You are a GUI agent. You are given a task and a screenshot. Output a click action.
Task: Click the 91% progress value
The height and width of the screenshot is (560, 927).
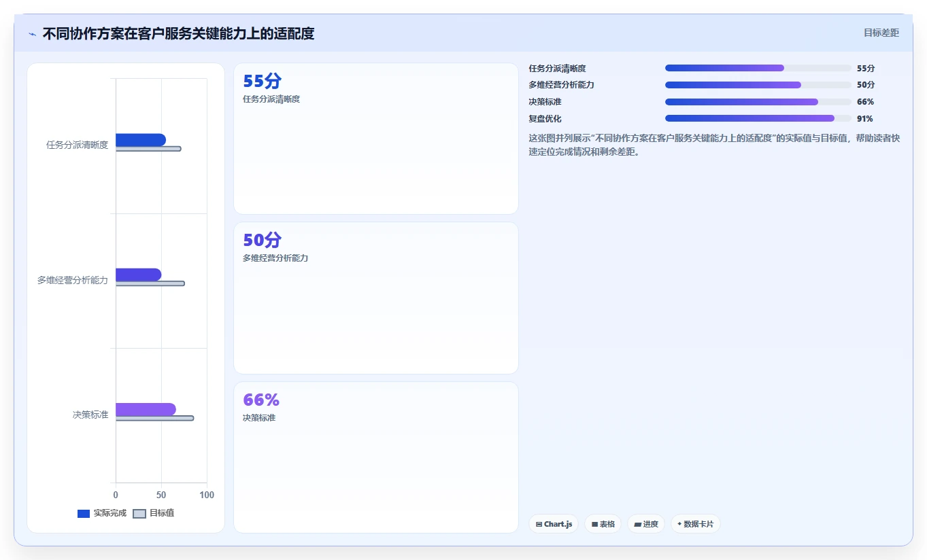865,118
